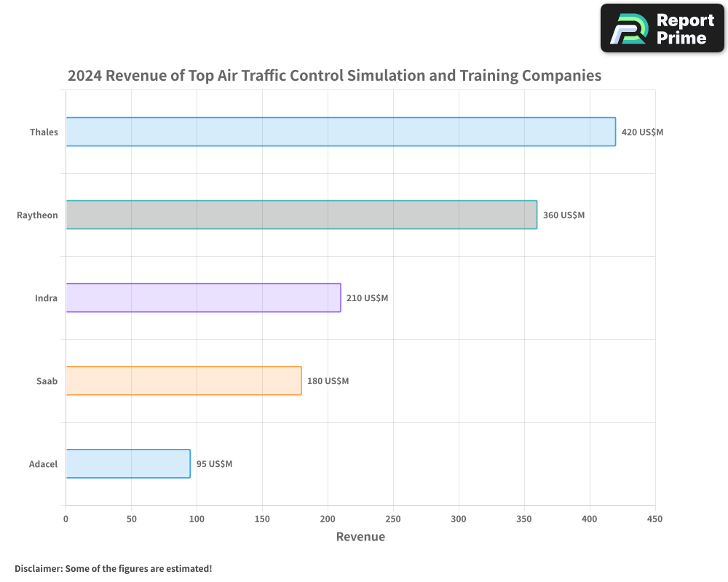Click the Saab category label
Viewport: 728px width, 582px height.
pos(46,380)
